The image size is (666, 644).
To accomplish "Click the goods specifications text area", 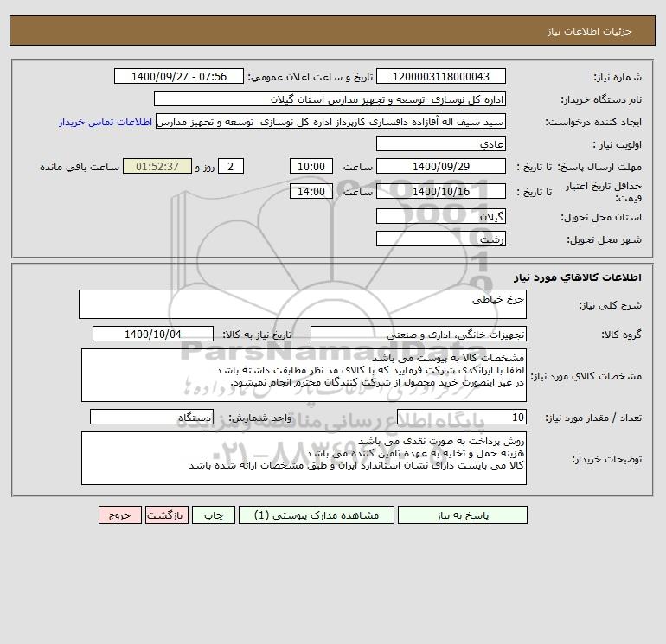I will (304, 375).
